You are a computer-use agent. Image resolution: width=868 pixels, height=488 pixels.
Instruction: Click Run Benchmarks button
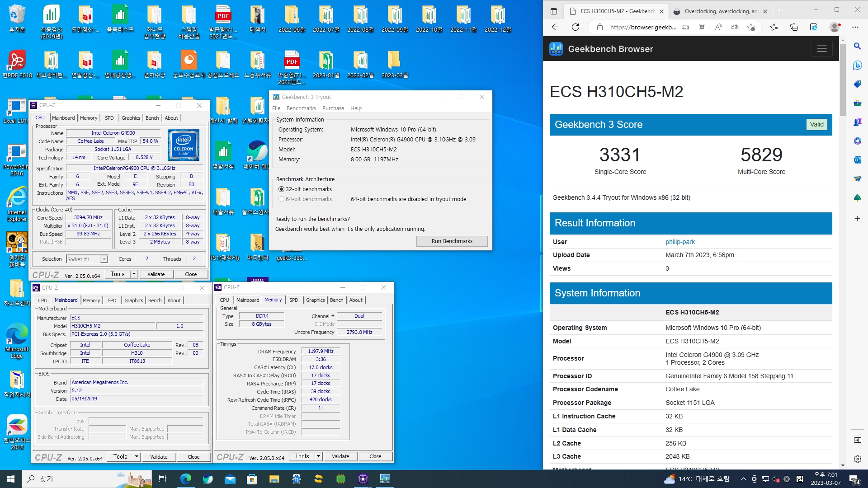tap(452, 241)
